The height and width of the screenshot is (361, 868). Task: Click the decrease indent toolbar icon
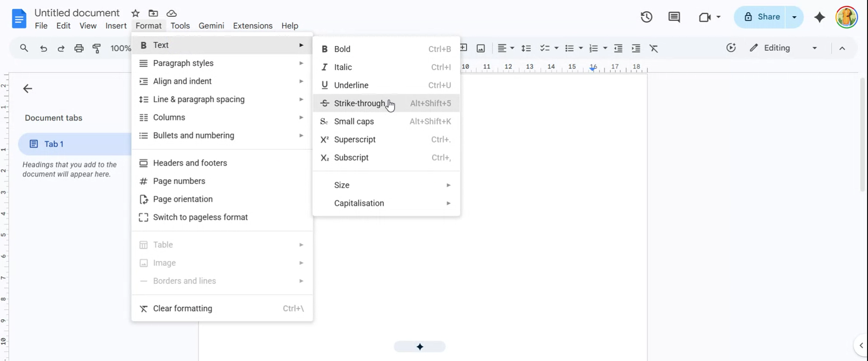[618, 48]
